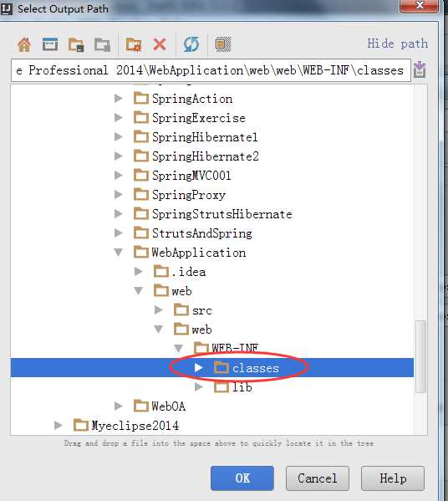The height and width of the screenshot is (501, 448).
Task: Collapse the WEB-INF folder arrow
Action: click(x=178, y=348)
